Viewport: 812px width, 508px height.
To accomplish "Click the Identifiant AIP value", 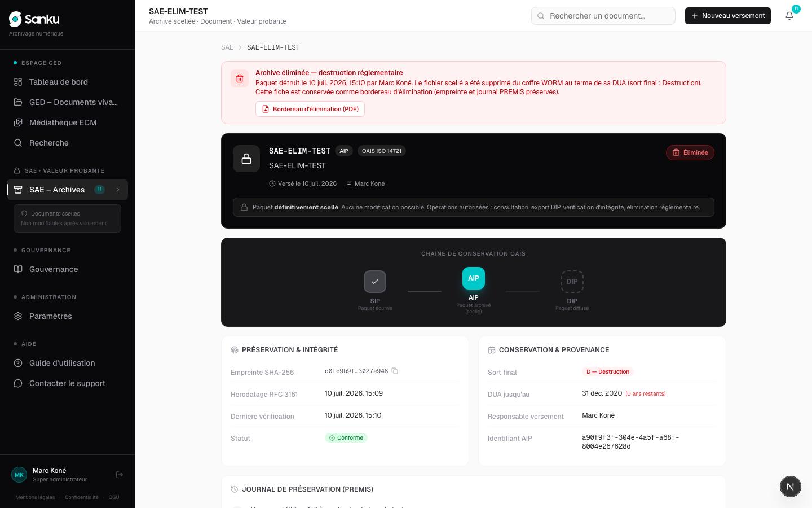I will click(630, 442).
